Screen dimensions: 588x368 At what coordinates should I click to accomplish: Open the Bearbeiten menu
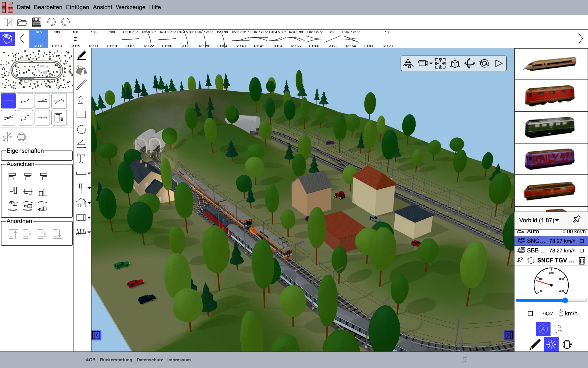tap(48, 7)
